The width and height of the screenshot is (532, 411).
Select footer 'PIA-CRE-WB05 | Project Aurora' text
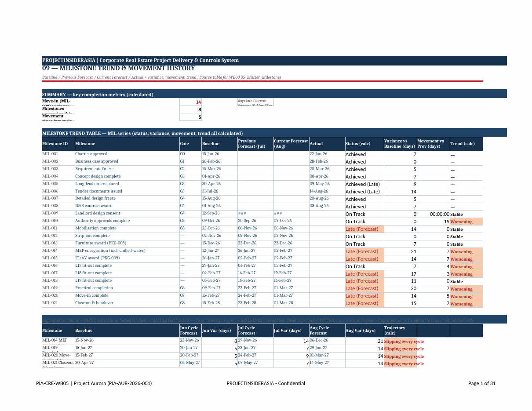94,383
